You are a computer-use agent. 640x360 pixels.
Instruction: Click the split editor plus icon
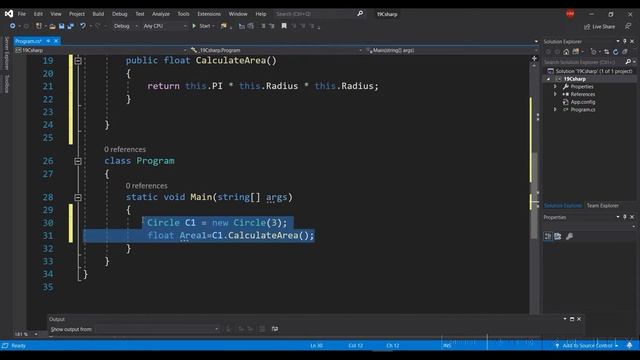tap(534, 58)
